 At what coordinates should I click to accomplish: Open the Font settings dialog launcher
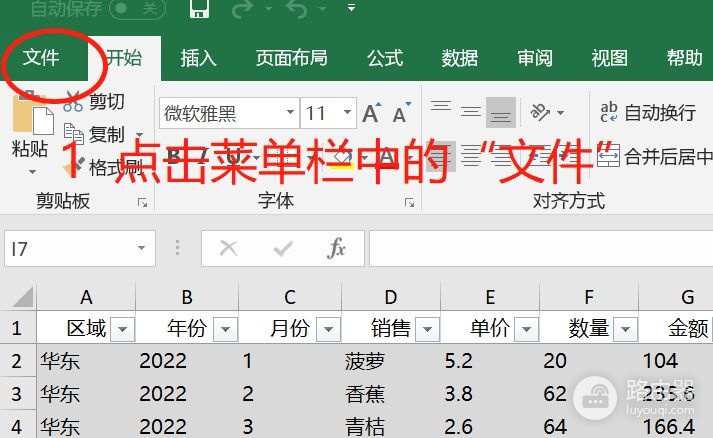(409, 203)
